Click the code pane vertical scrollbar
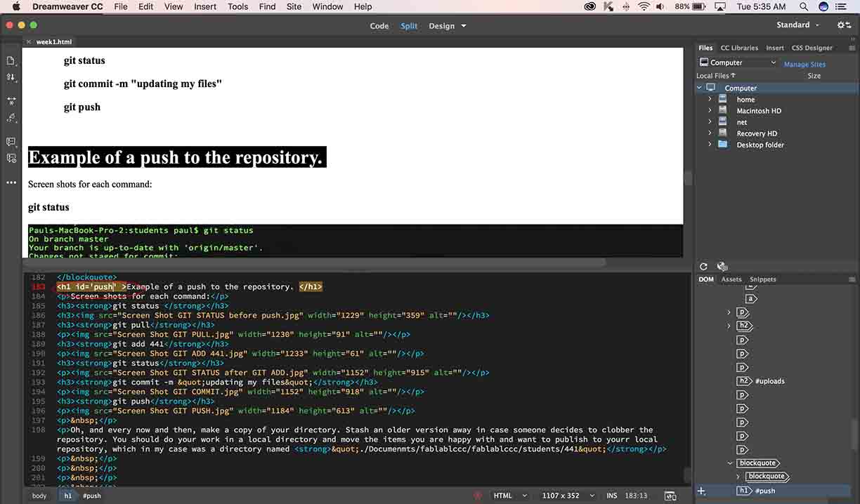860x504 pixels. pyautogui.click(x=688, y=475)
